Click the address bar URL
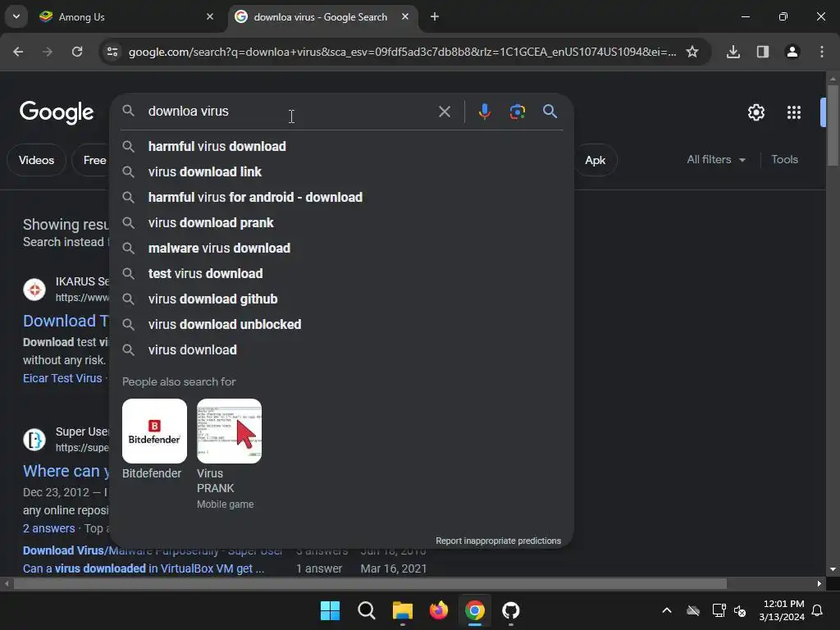This screenshot has width=840, height=630. click(402, 52)
